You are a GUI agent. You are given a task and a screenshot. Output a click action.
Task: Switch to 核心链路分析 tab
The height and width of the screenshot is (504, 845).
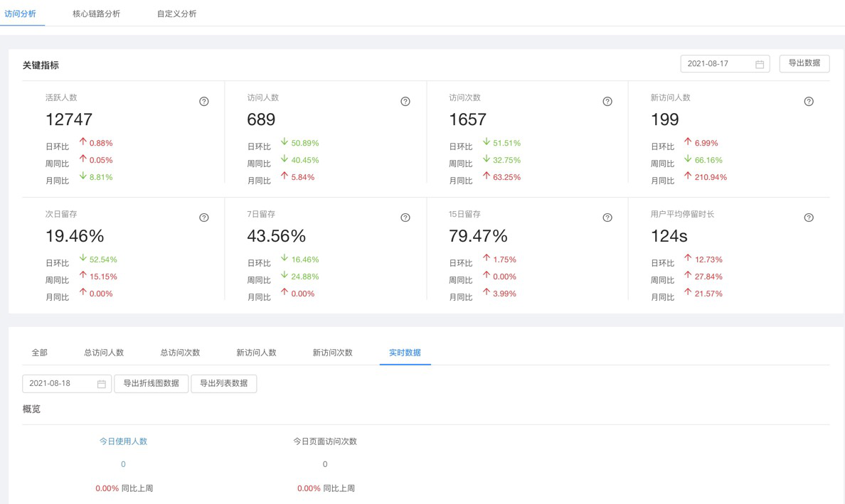point(96,14)
